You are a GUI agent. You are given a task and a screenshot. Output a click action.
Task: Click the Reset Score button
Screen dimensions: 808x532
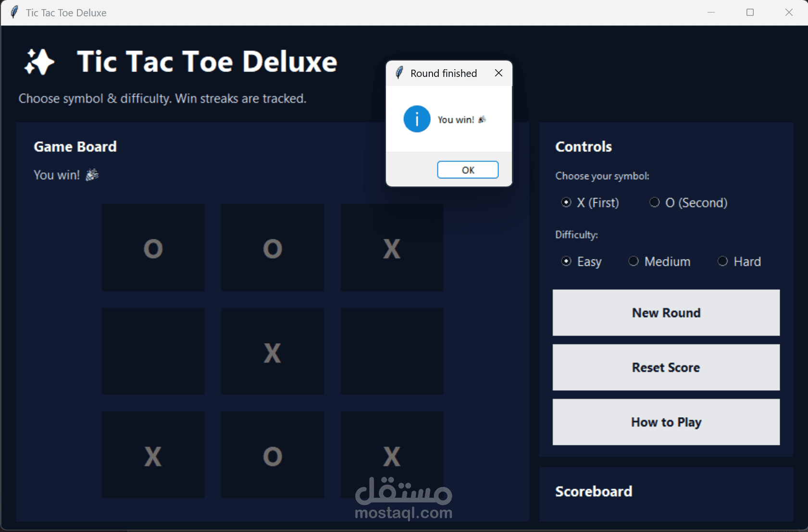[x=665, y=367]
